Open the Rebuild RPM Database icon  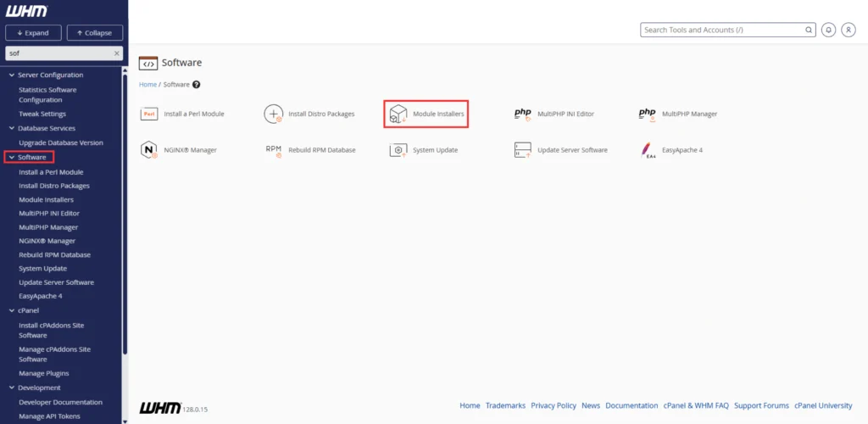[x=274, y=150]
